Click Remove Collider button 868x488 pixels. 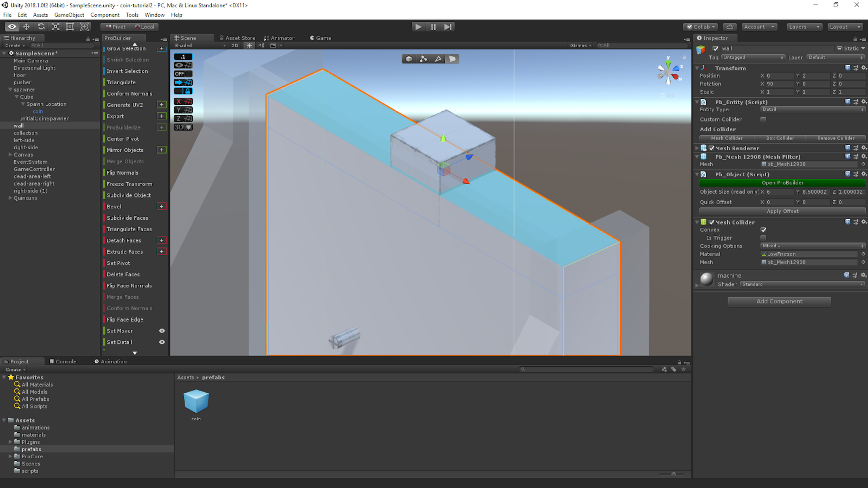(x=836, y=138)
